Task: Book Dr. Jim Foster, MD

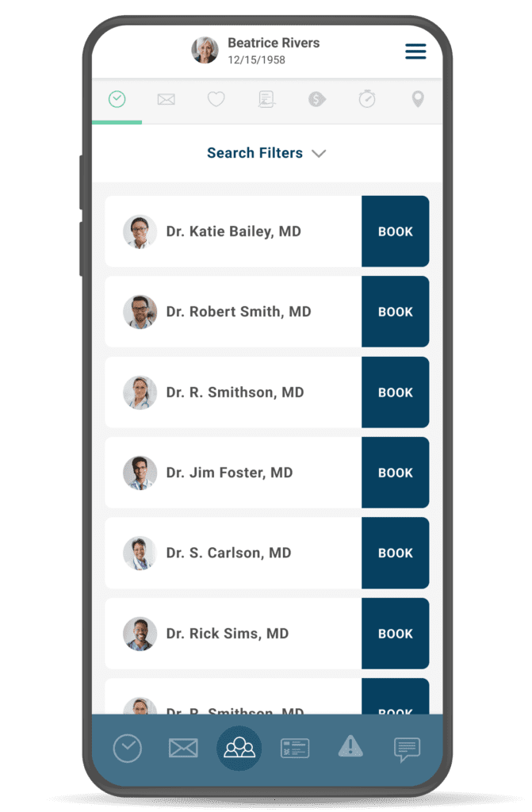Action: tap(396, 473)
